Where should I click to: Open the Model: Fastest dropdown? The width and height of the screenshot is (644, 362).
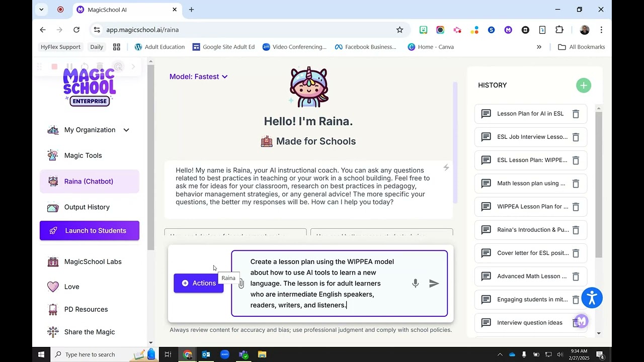[198, 76]
